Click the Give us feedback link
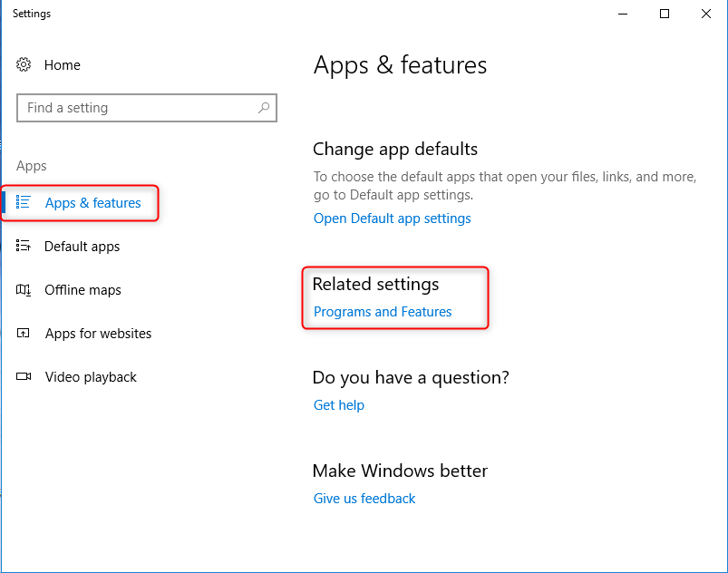The image size is (728, 573). click(x=364, y=499)
